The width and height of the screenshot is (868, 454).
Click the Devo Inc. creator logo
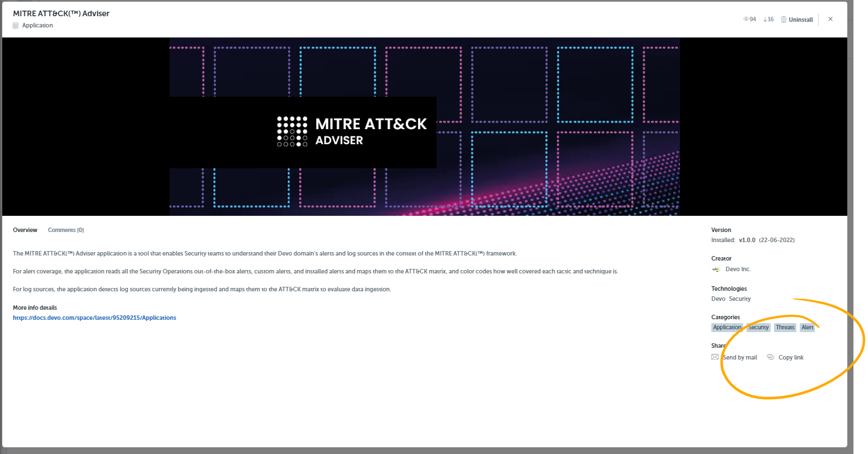pos(716,269)
